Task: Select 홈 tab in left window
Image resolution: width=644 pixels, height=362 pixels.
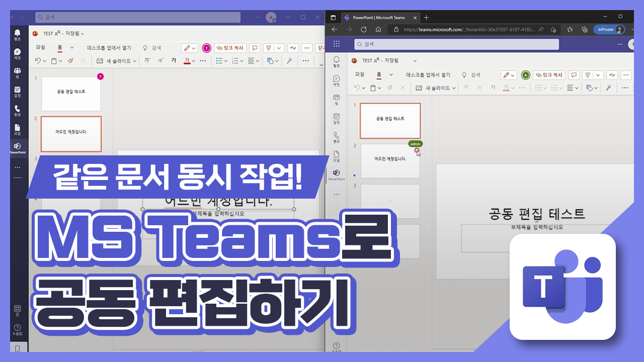Action: [x=60, y=48]
